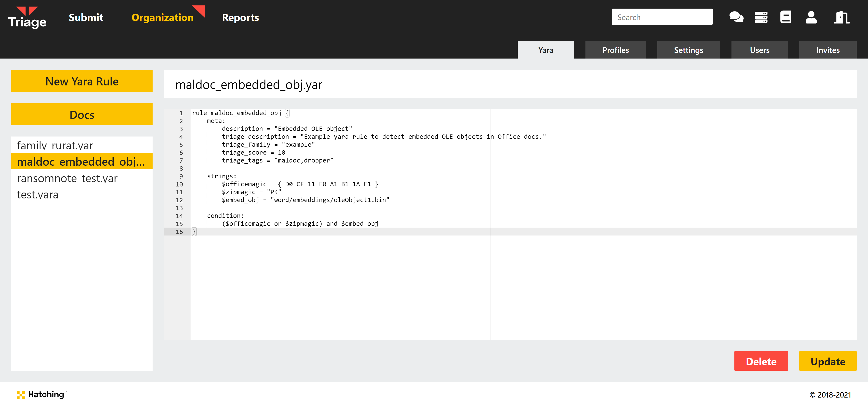This screenshot has width=868, height=405.
Task: Click the logout door icon
Action: tap(841, 17)
